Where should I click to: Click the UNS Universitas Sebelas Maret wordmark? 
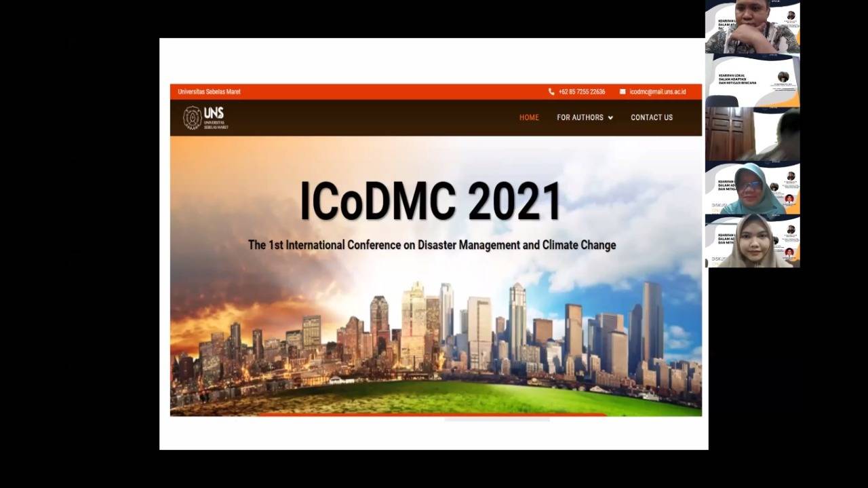pos(216,117)
